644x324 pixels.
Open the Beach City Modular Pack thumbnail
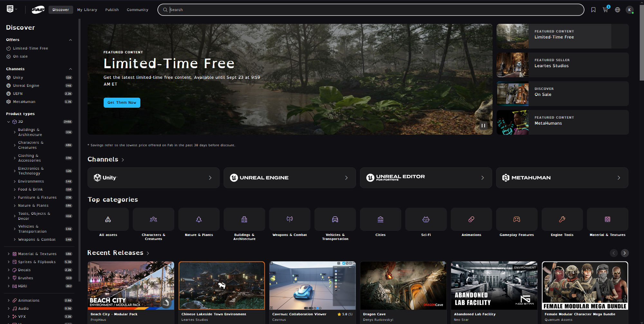131,286
